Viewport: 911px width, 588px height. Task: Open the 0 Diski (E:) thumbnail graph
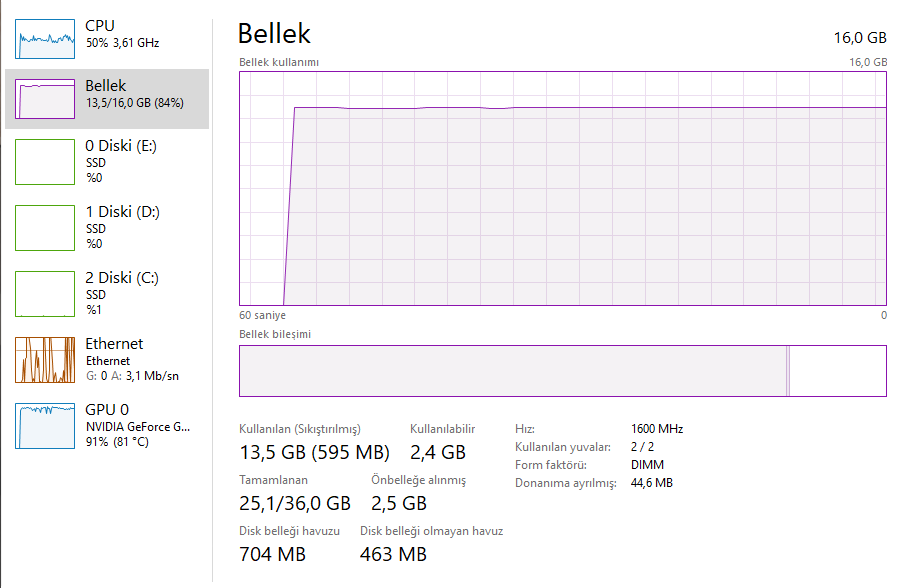(x=45, y=161)
